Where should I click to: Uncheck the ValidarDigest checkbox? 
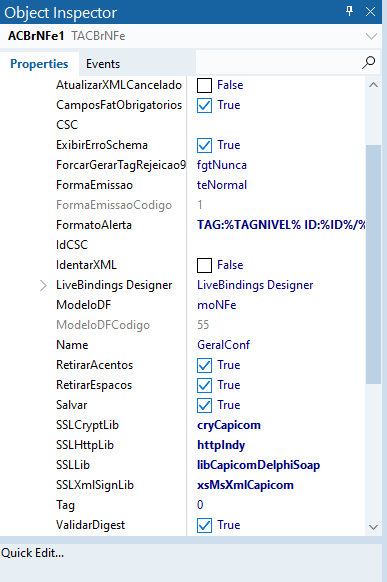(204, 525)
